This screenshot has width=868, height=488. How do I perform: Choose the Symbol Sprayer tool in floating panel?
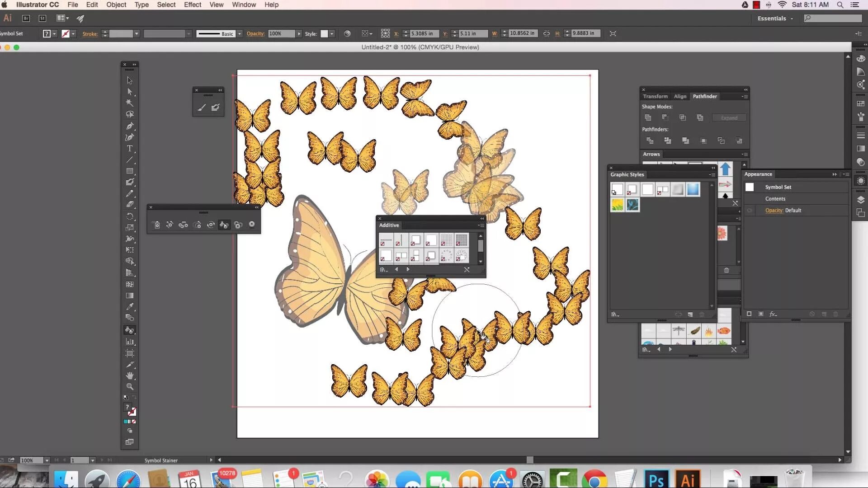[156, 225]
